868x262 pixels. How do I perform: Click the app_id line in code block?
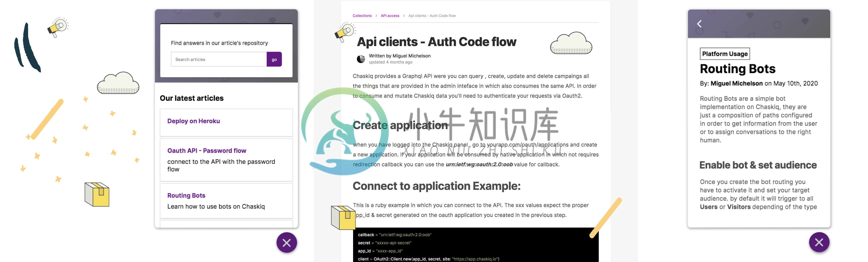(x=380, y=251)
